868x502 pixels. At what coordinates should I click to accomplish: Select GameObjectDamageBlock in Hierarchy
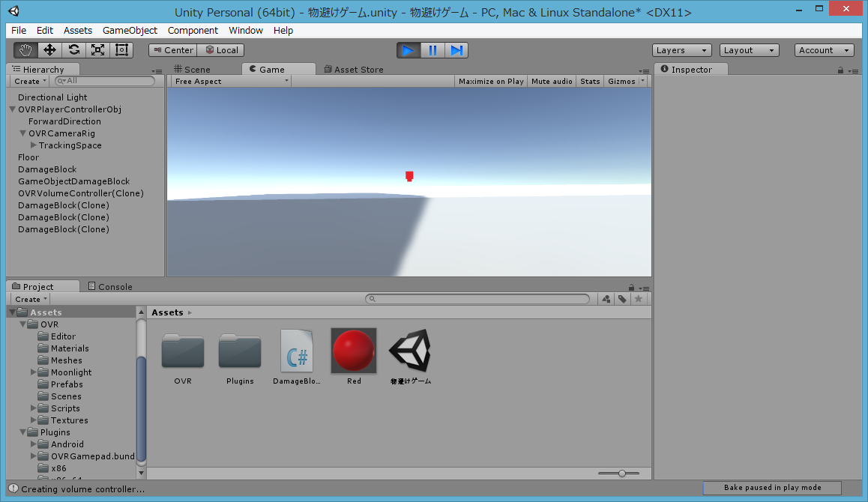click(x=73, y=181)
